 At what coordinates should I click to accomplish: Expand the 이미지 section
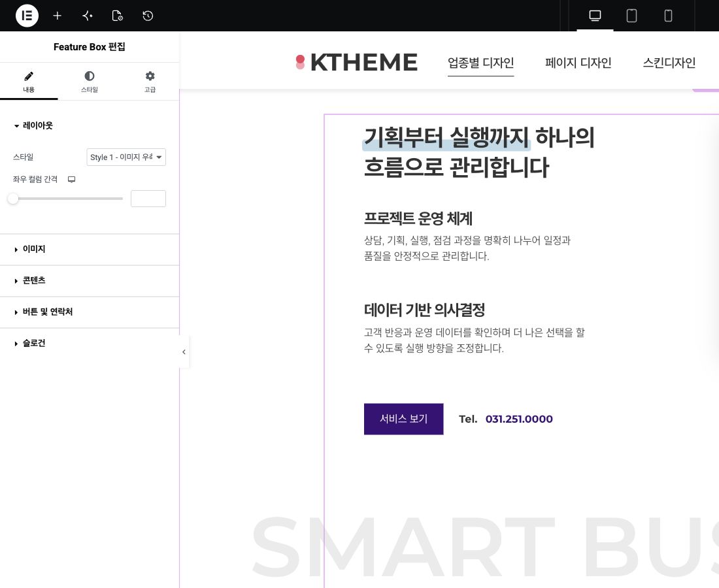90,250
